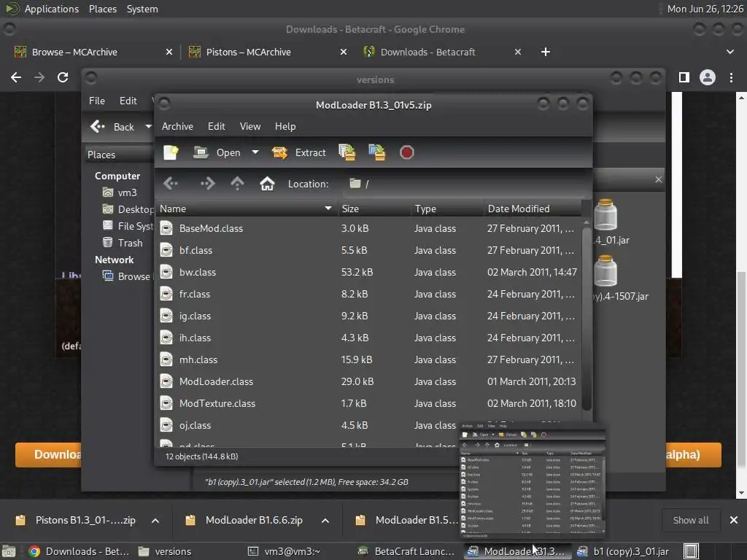
Task: Open Desktop in the Places sidebar
Action: coord(128,209)
